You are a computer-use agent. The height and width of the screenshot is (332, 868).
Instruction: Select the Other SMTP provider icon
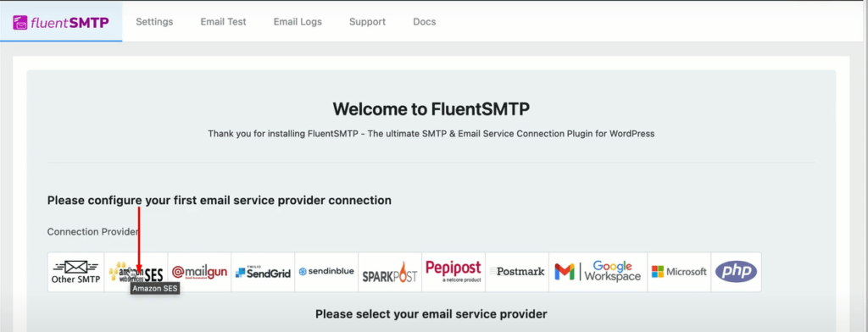pyautogui.click(x=75, y=272)
